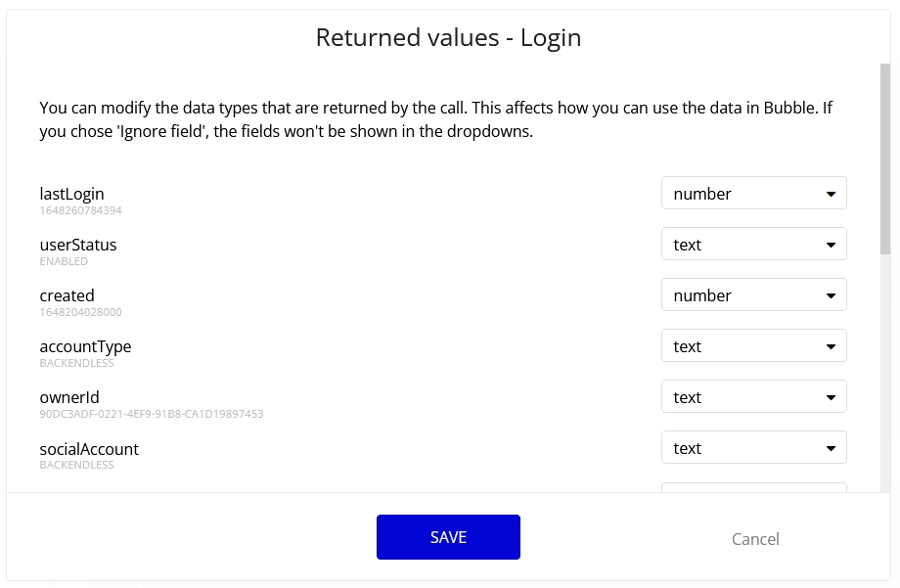This screenshot has height=588, width=900.
Task: Click the ownerId field name
Action: coord(69,397)
